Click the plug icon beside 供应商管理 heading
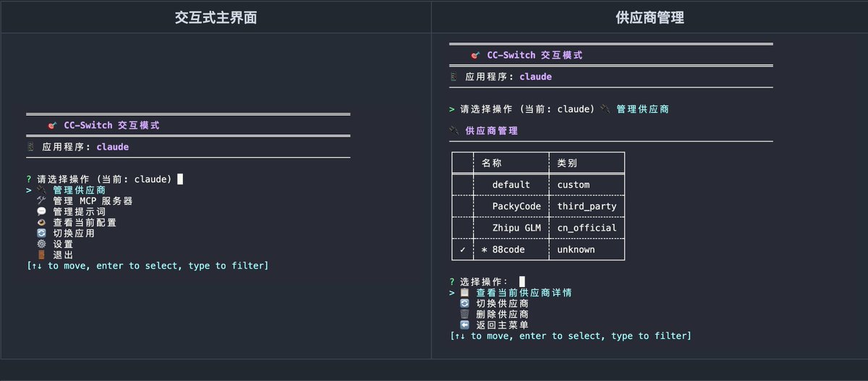Screen dimensions: 868x381 (x=454, y=131)
